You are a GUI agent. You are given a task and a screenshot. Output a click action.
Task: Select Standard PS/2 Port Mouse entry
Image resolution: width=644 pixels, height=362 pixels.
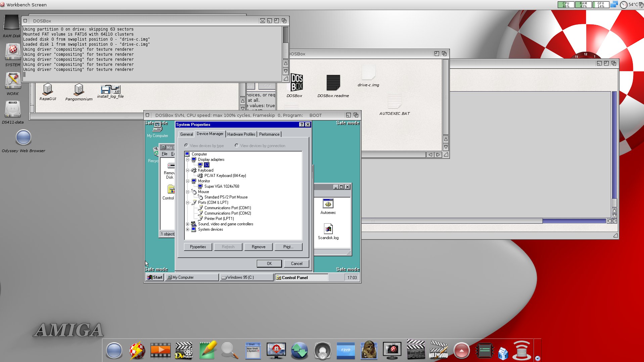pos(226,197)
